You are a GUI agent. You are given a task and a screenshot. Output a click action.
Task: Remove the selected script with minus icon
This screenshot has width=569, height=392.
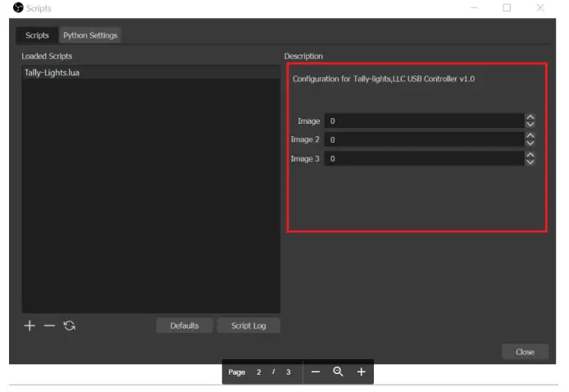point(49,326)
